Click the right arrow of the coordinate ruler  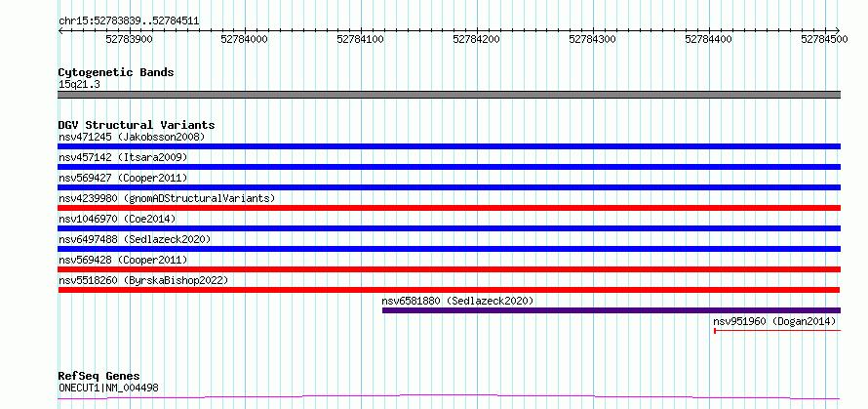coord(838,30)
